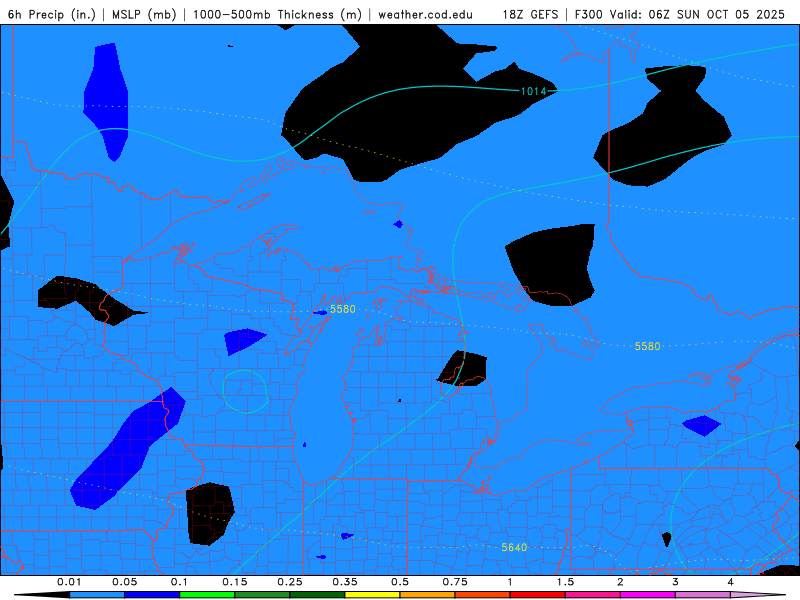Click '1000-500mb Thickness (m)' header text
The width and height of the screenshot is (800, 600).
[x=277, y=14]
